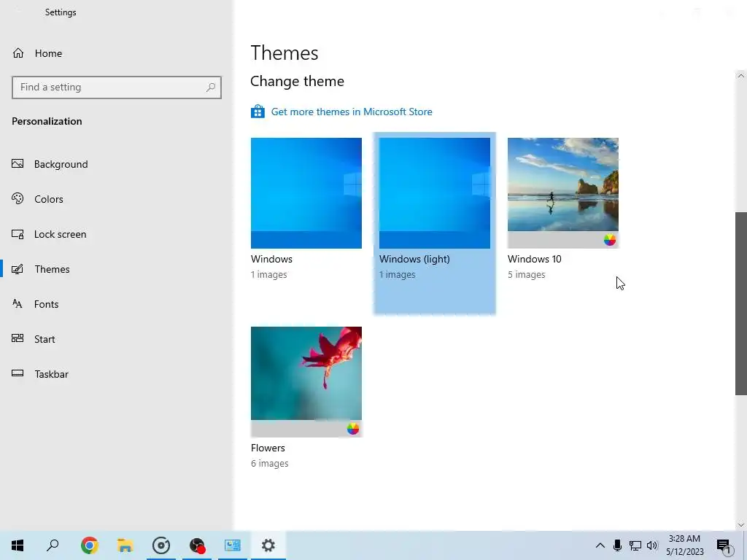Click the color wheel on Windows 10 theme
The width and height of the screenshot is (747, 560).
point(610,240)
